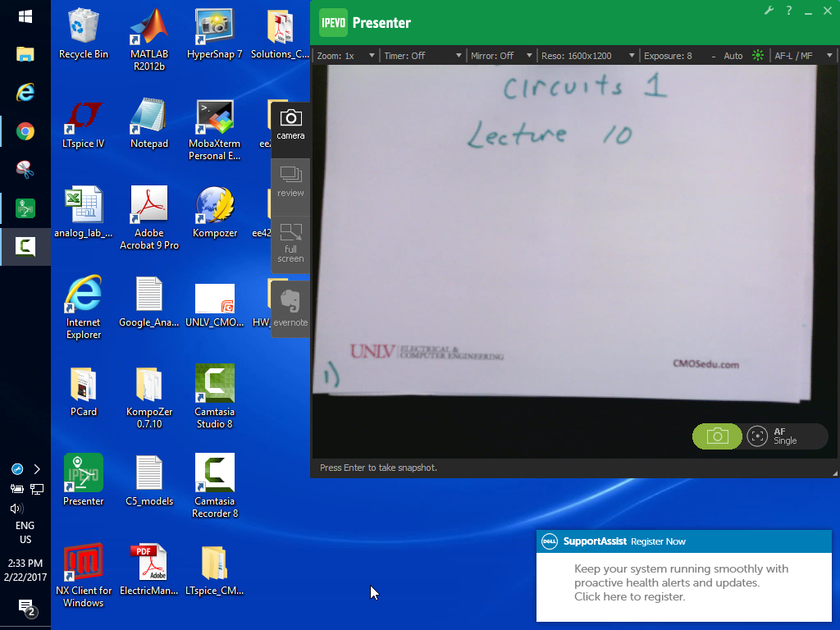Screen dimensions: 840x630
Task: Switch to IPEVO Presenter taskbar icon
Action: click(25, 208)
